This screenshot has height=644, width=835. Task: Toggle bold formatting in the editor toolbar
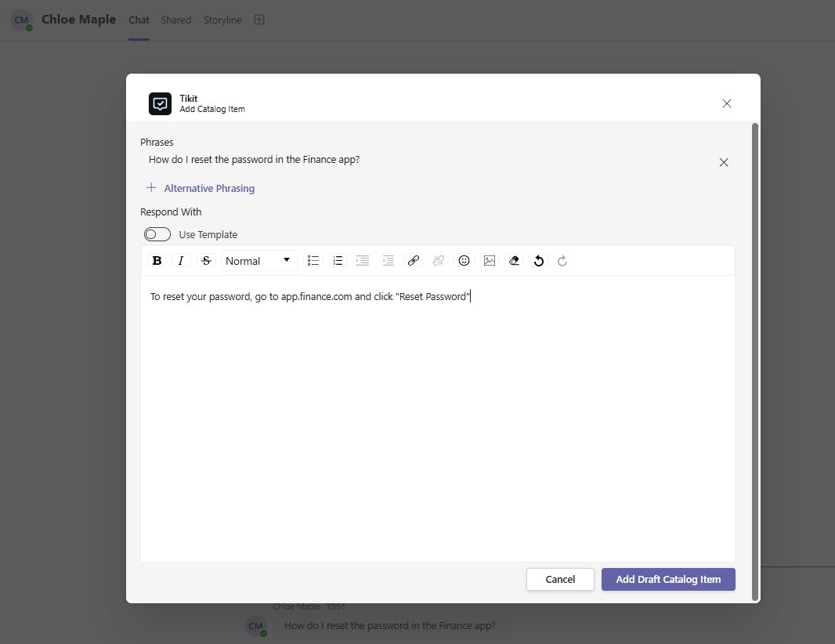(157, 260)
